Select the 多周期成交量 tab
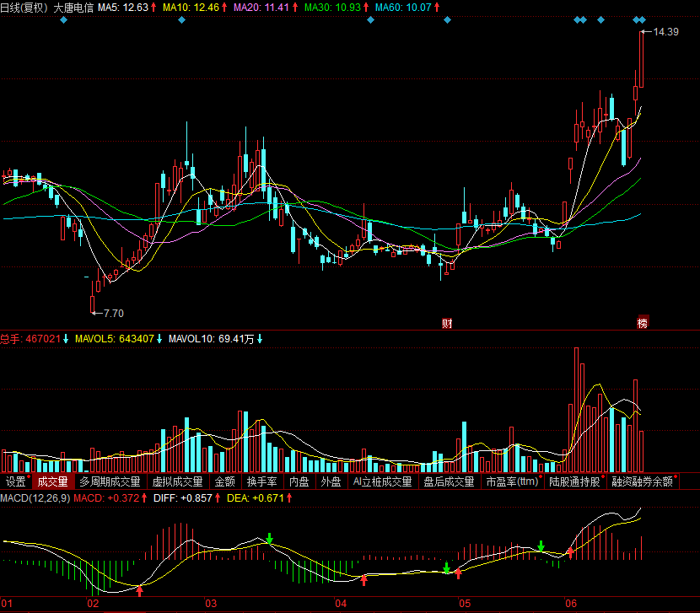700x613 pixels. (110, 482)
